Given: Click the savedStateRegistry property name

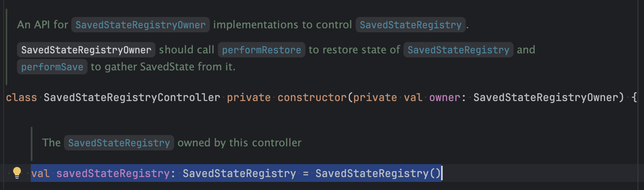Looking at the screenshot, I should [x=113, y=173].
